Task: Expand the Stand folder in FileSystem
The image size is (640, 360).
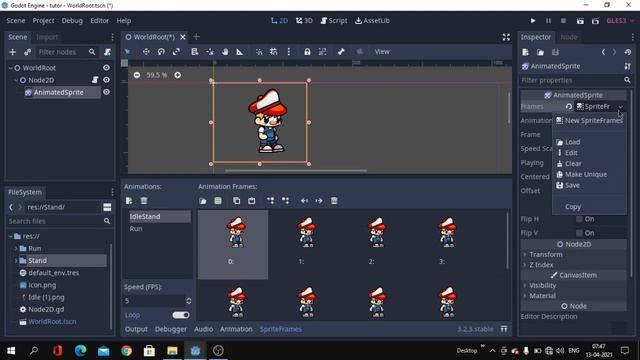Action: click(16, 260)
